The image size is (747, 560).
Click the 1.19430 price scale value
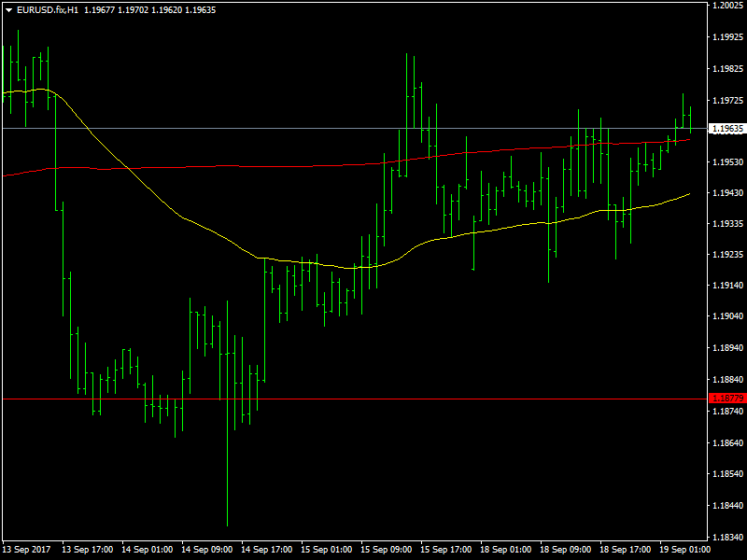pos(727,193)
